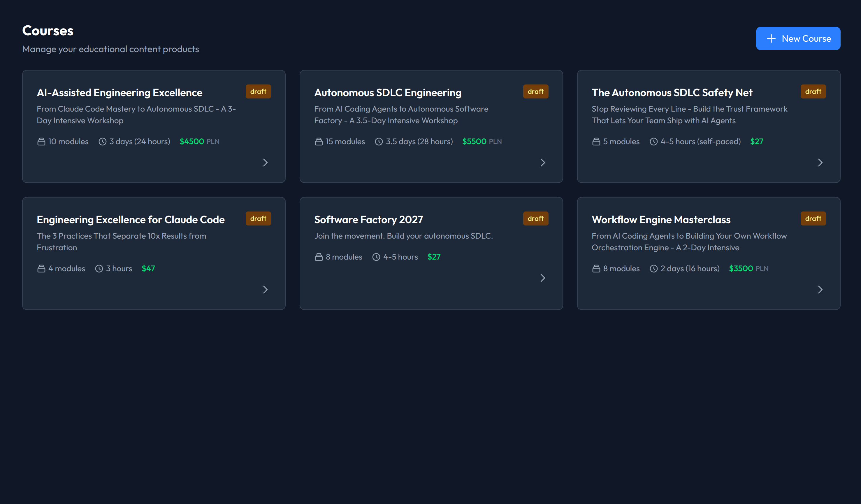The image size is (861, 504).
Task: Open the Workflow Engine Masterclass title
Action: tap(661, 220)
